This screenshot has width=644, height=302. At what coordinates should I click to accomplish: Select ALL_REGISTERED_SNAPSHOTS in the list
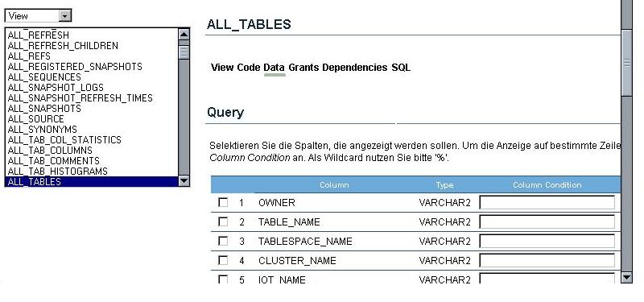click(75, 67)
